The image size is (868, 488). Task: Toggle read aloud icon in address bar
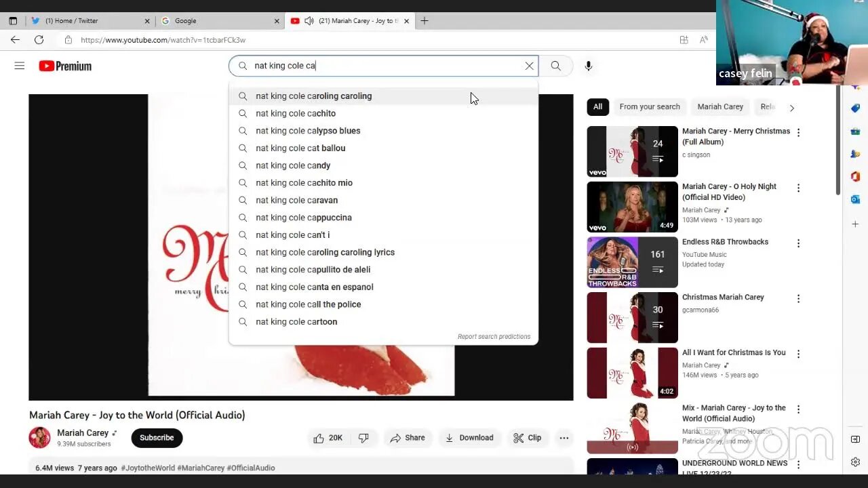click(x=704, y=40)
